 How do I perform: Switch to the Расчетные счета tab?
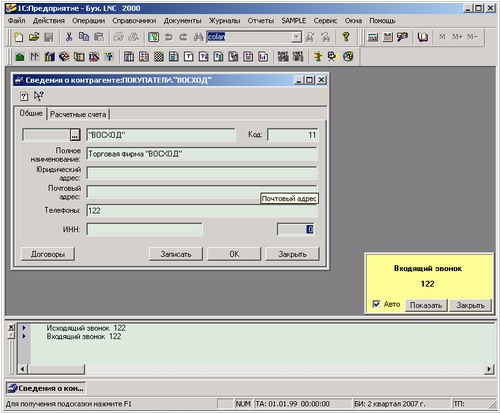pyautogui.click(x=78, y=114)
